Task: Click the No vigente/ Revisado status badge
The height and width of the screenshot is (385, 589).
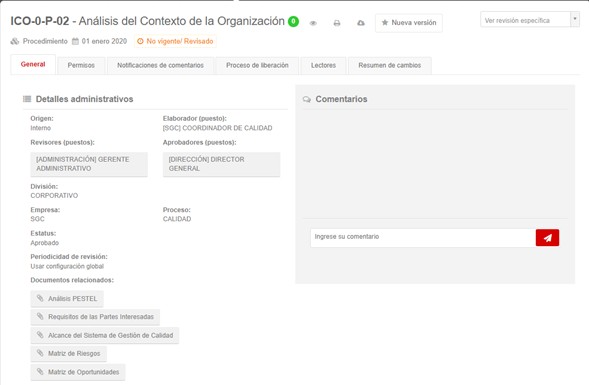Action: pyautogui.click(x=175, y=41)
